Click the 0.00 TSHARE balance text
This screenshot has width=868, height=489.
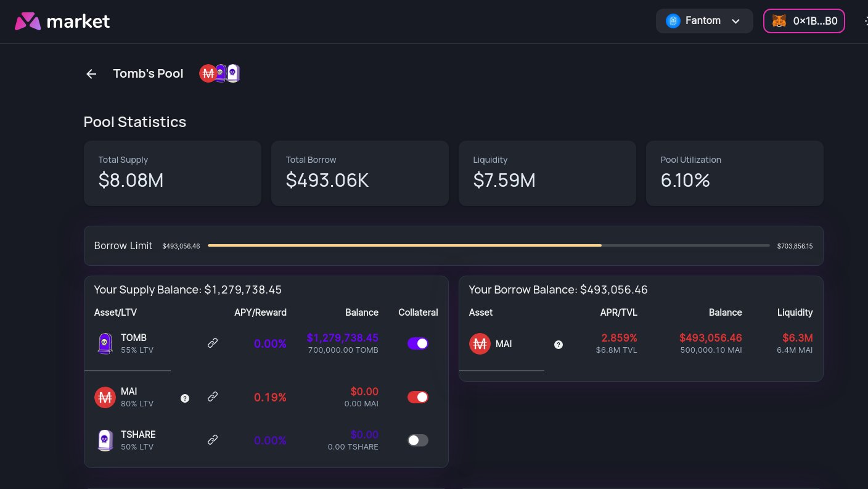tap(353, 447)
